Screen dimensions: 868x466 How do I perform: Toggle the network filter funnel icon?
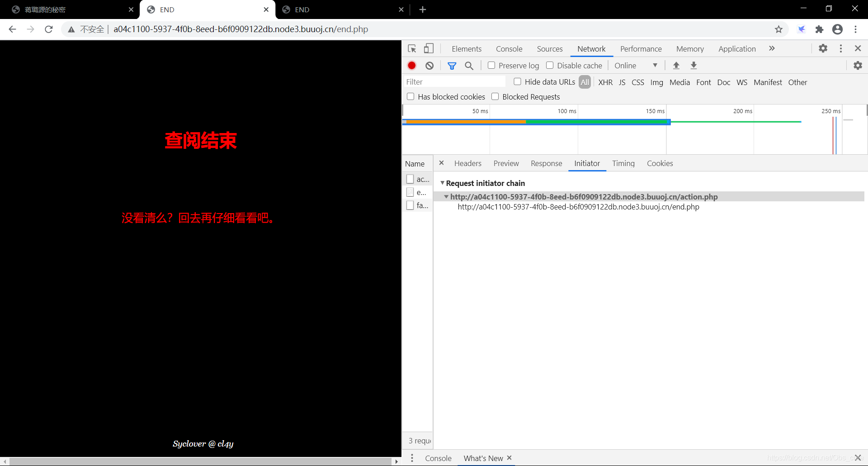pos(452,66)
